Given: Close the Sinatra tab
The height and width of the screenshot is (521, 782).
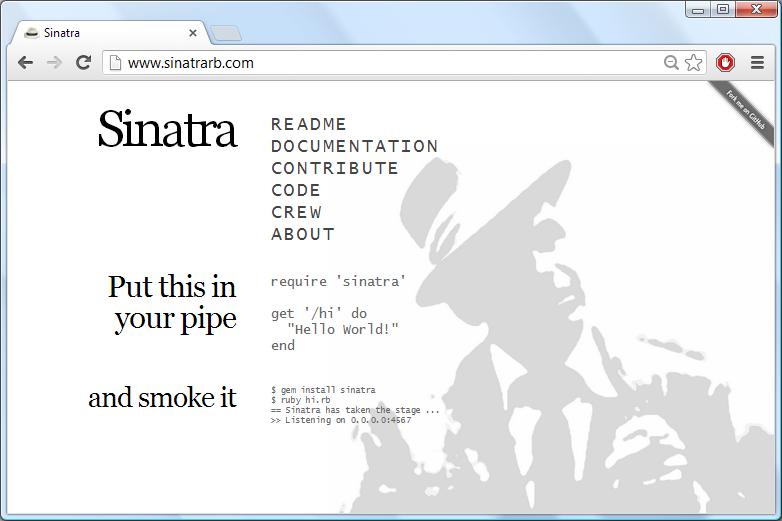Looking at the screenshot, I should 193,33.
